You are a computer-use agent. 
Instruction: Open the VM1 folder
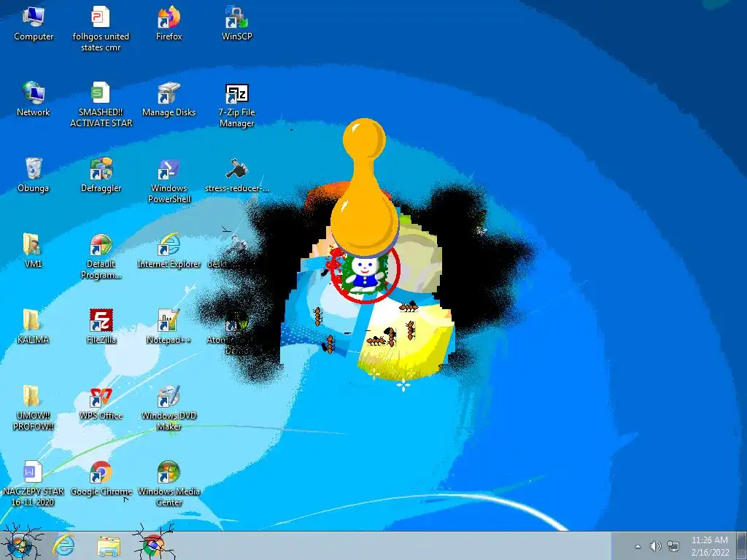32,251
